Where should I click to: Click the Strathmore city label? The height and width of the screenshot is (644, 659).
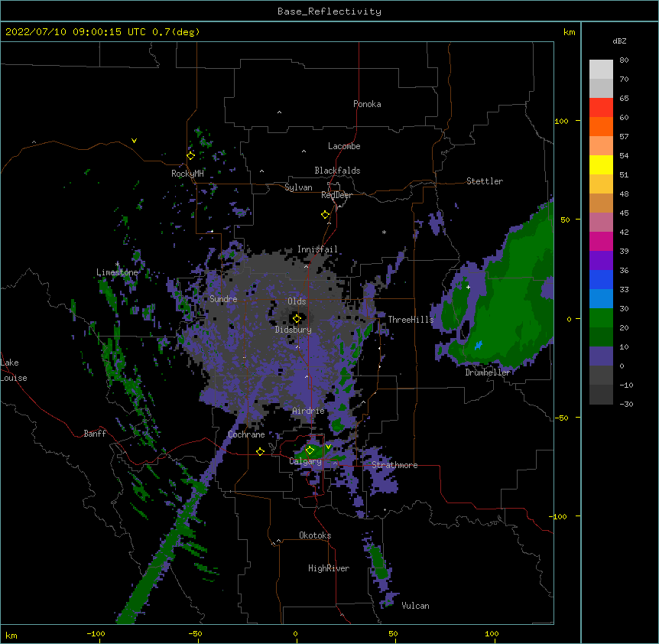click(394, 465)
